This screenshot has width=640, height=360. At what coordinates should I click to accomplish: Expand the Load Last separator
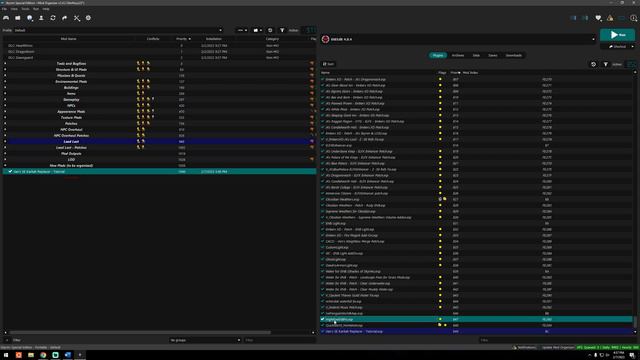coord(5,141)
